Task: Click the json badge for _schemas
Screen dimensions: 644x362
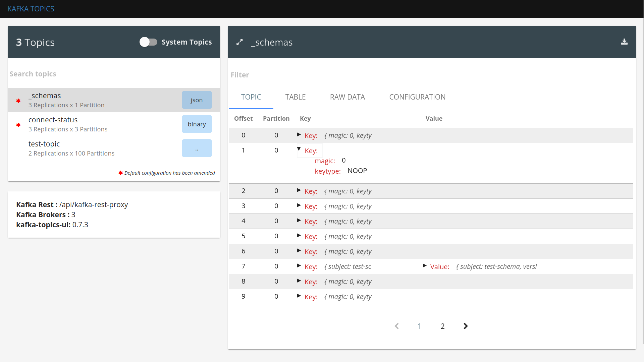Action: [197, 100]
